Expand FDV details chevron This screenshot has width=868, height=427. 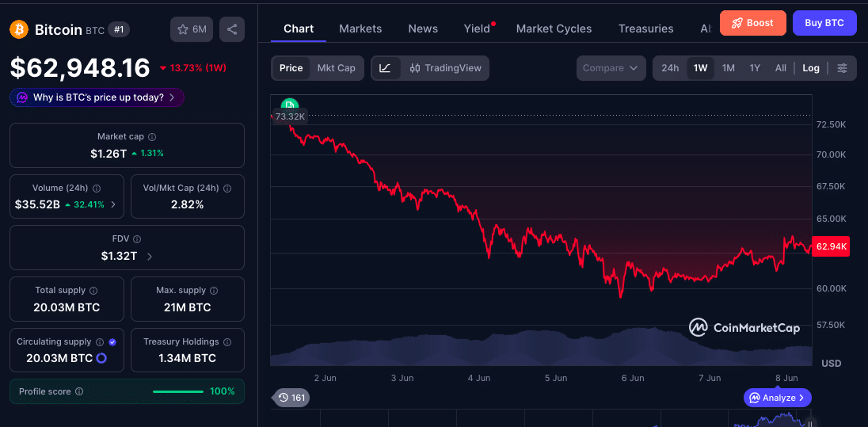pyautogui.click(x=150, y=257)
